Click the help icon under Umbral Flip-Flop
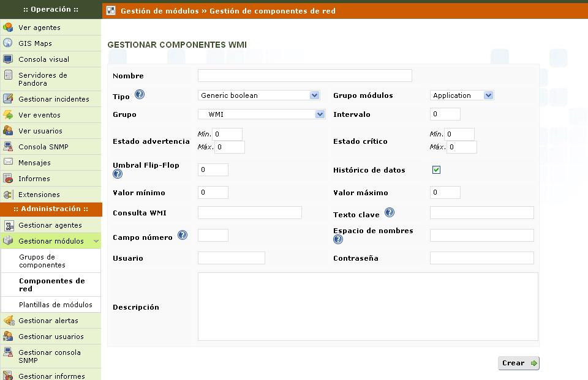Image resolution: width=588 pixels, height=380 pixels. tap(118, 174)
